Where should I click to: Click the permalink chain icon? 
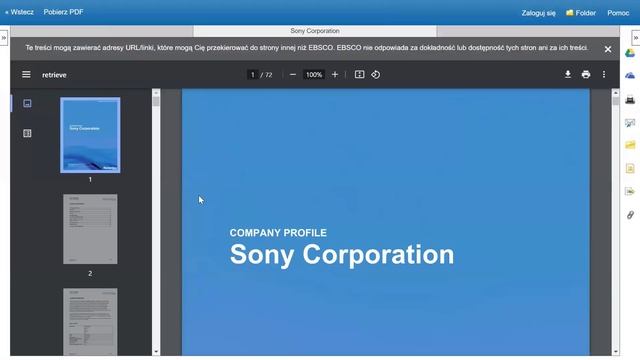coord(630,215)
